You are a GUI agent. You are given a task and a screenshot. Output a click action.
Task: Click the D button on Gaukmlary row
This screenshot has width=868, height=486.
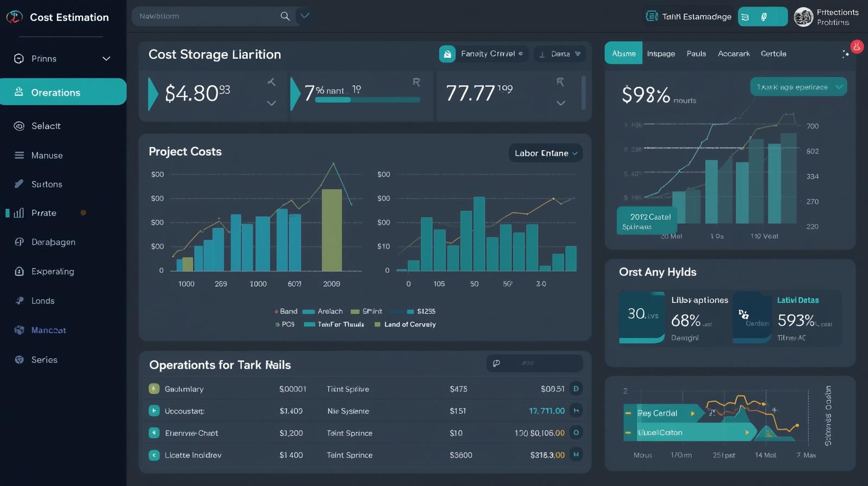pyautogui.click(x=576, y=389)
